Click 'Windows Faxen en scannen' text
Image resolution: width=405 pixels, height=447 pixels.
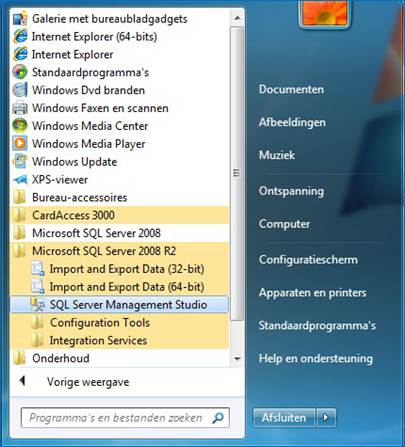(x=100, y=108)
